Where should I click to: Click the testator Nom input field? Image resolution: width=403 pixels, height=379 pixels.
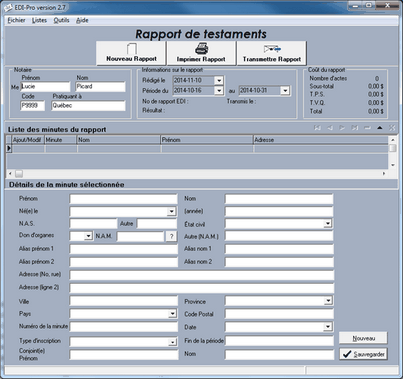coord(279,199)
